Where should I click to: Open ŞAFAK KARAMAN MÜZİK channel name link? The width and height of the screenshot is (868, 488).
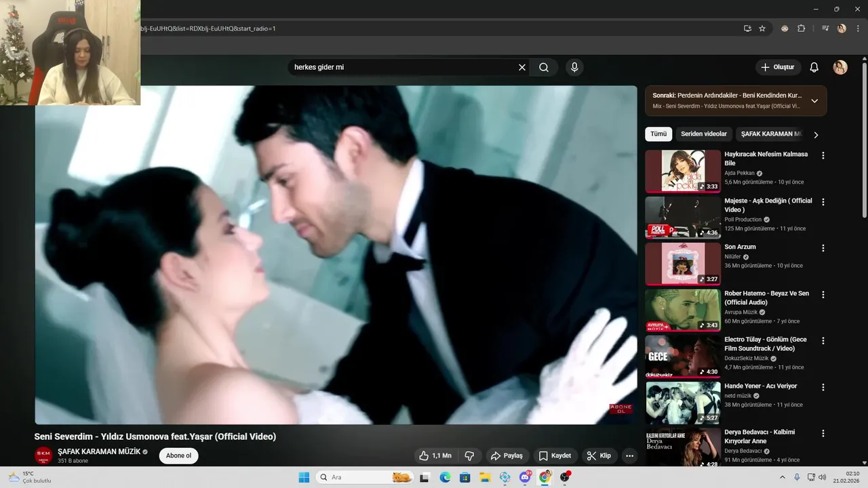coord(99,451)
